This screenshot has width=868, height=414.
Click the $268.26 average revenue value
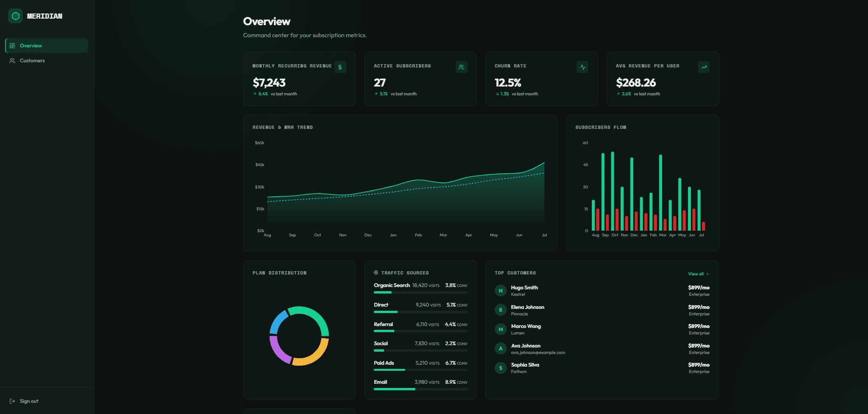[x=636, y=83]
